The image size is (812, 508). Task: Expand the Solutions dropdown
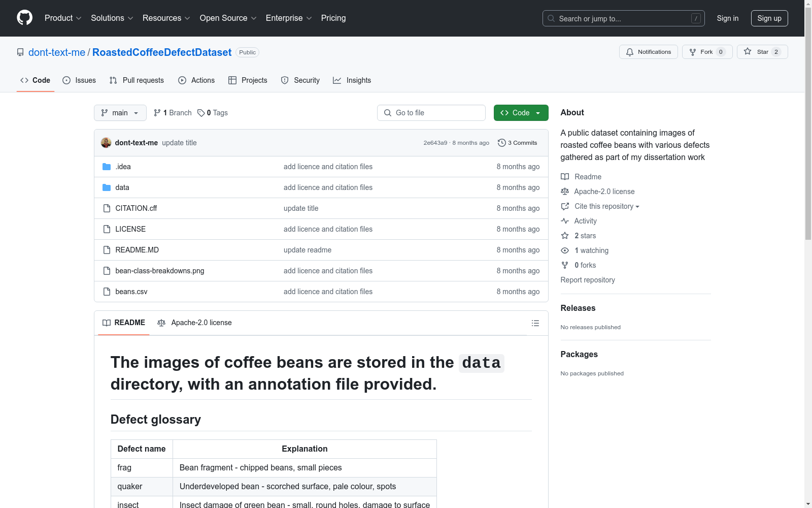point(112,18)
